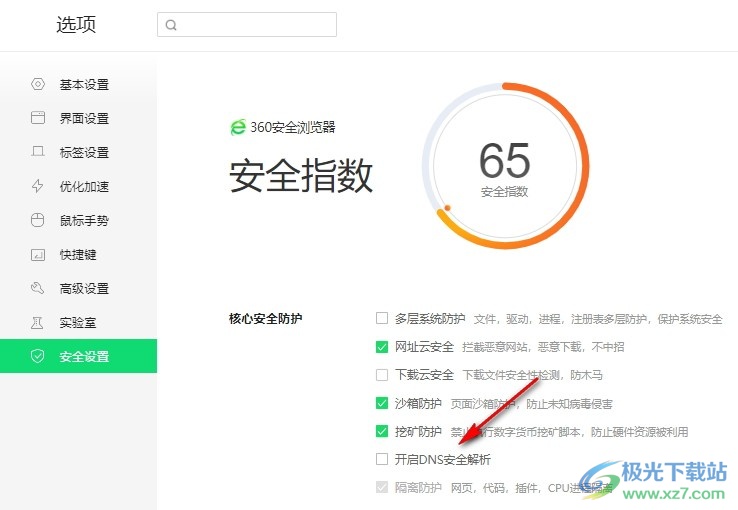Click the 选项 page title
Viewport: 738px width, 510px height.
coord(76,24)
